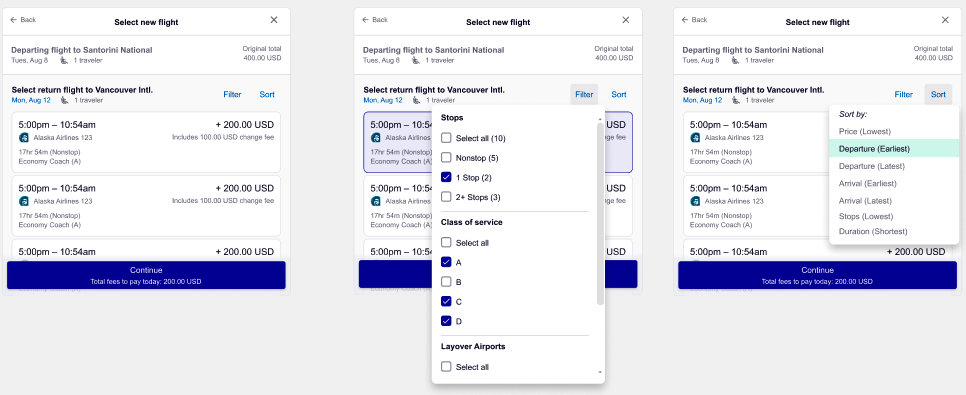Click the filter dropdown scrollbar

point(600,214)
